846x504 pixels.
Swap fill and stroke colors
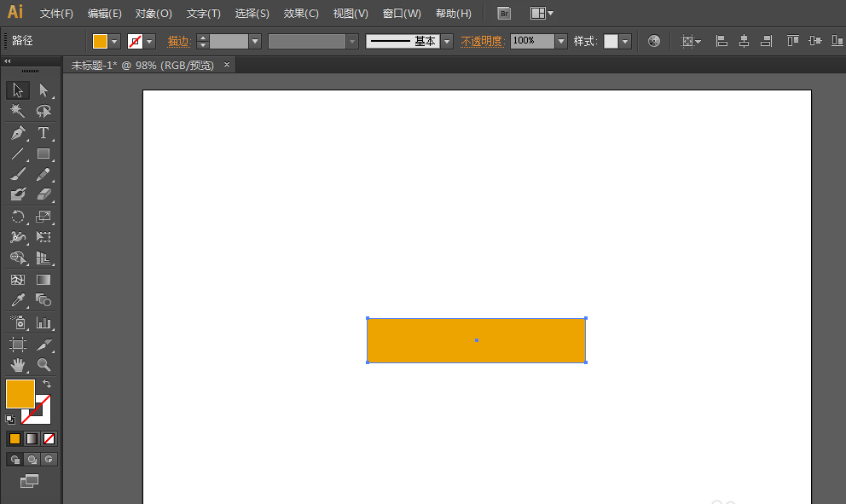tap(47, 384)
